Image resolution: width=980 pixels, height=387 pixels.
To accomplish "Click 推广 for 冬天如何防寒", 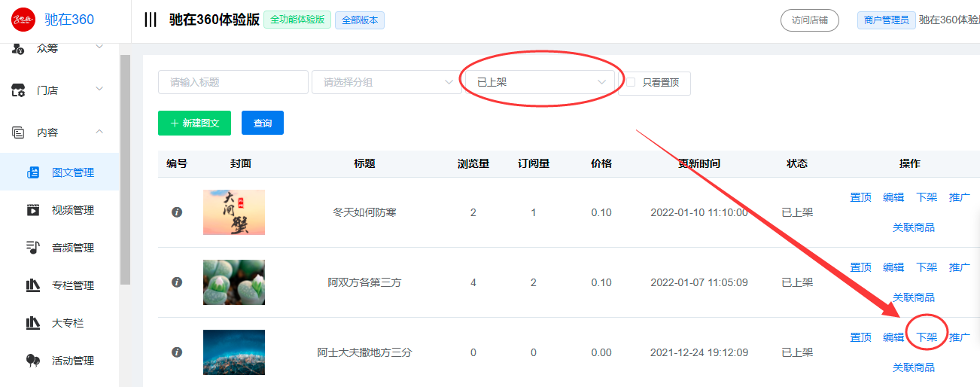I will click(960, 197).
